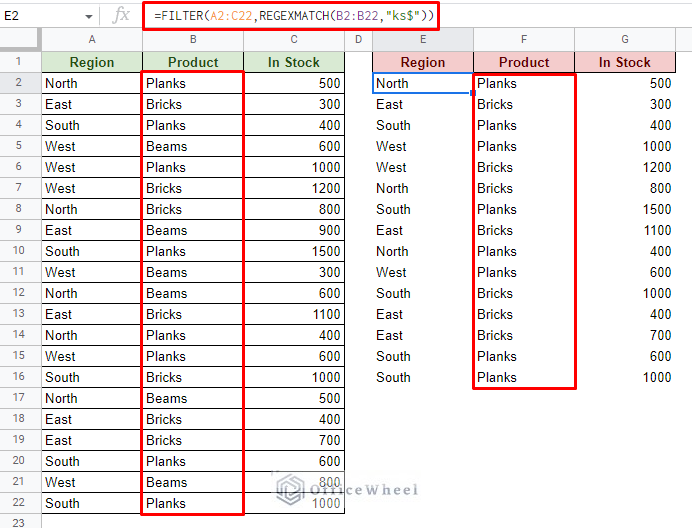Click cell A21 containing West
Viewport: 692px width, 528px height.
point(92,482)
